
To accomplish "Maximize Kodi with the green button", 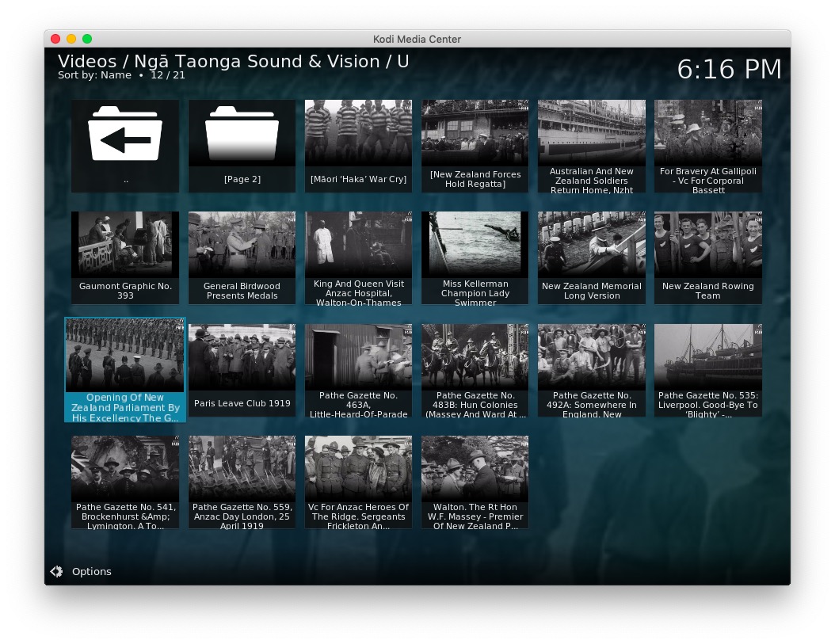I will 87,39.
